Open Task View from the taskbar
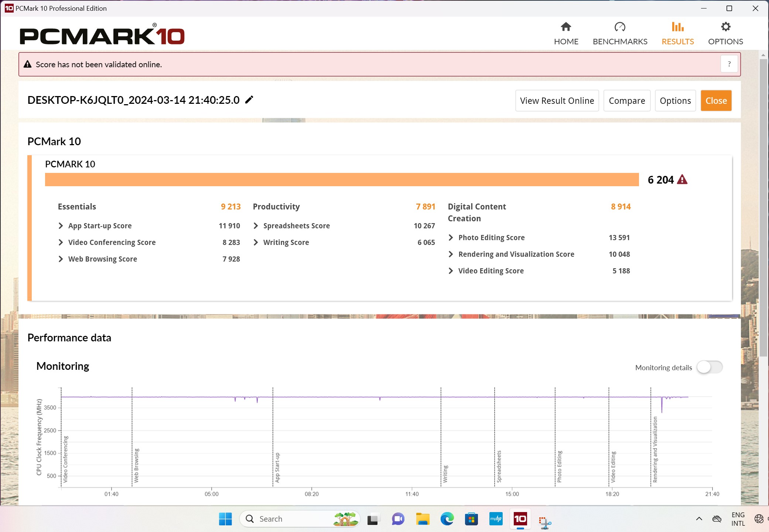 coord(373,519)
